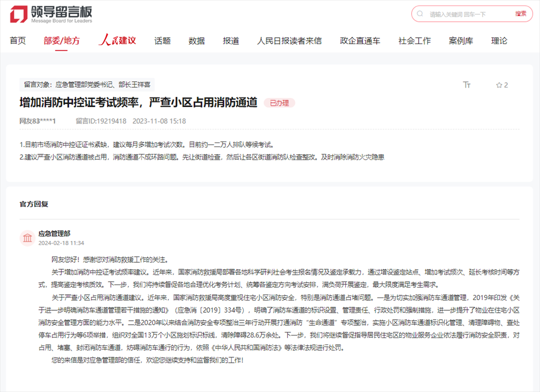Screen dimensions: 540x392
Task: Click the font size Tт icon
Action: pos(467,85)
